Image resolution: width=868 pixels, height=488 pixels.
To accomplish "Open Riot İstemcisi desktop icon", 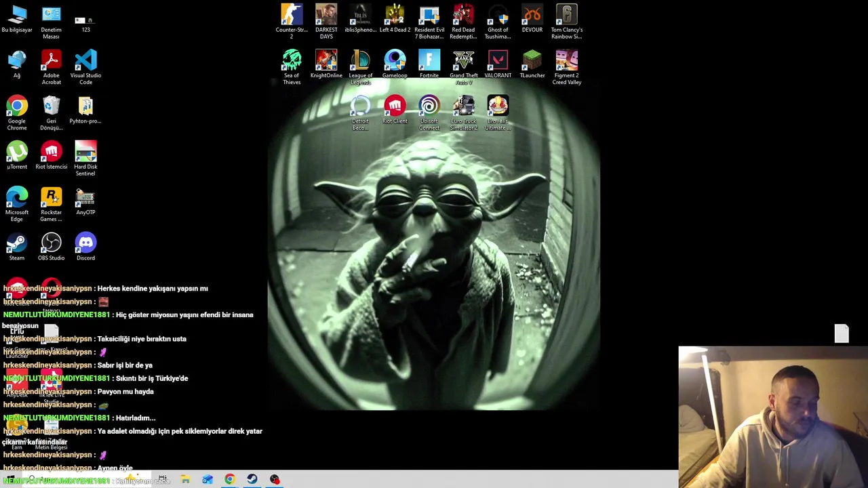I will pos(51,156).
